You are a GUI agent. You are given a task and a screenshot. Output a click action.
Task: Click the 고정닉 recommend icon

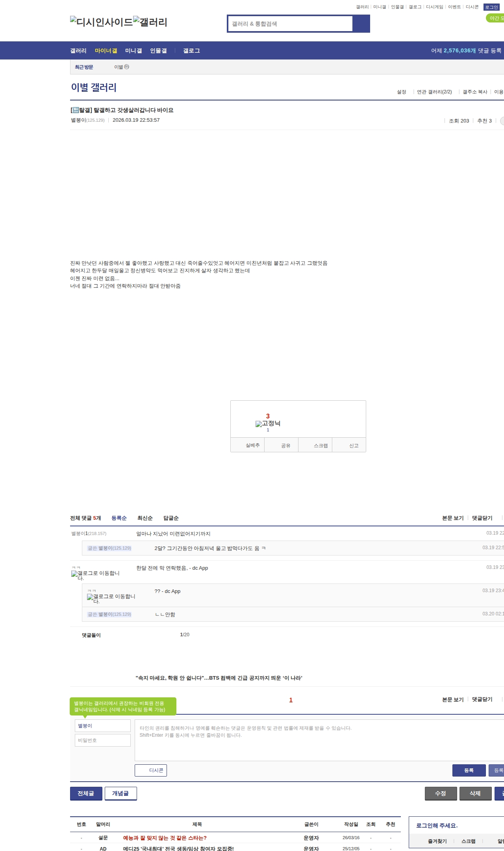coord(268,424)
